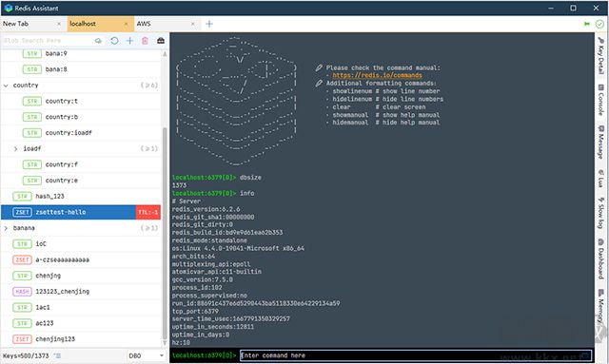
Task: Click the Redis Assistant app logo
Action: pos(9,8)
